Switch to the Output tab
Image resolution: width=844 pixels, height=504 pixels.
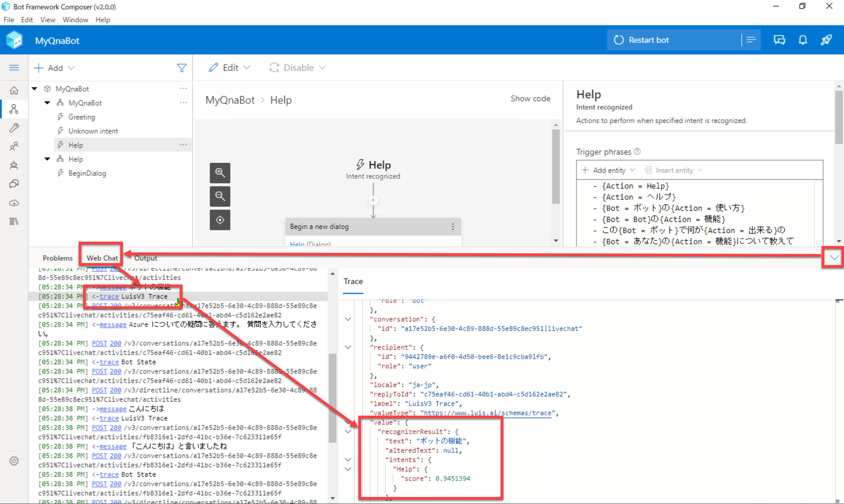pyautogui.click(x=145, y=258)
